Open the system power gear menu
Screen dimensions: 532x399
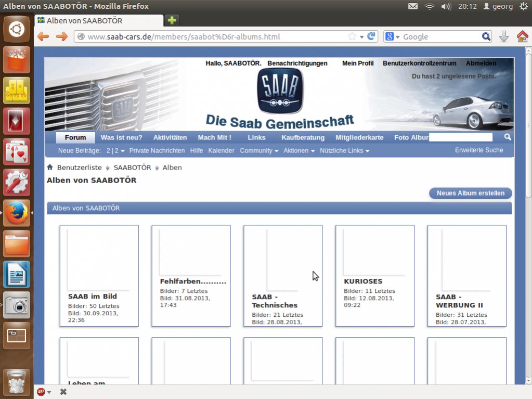(x=524, y=6)
